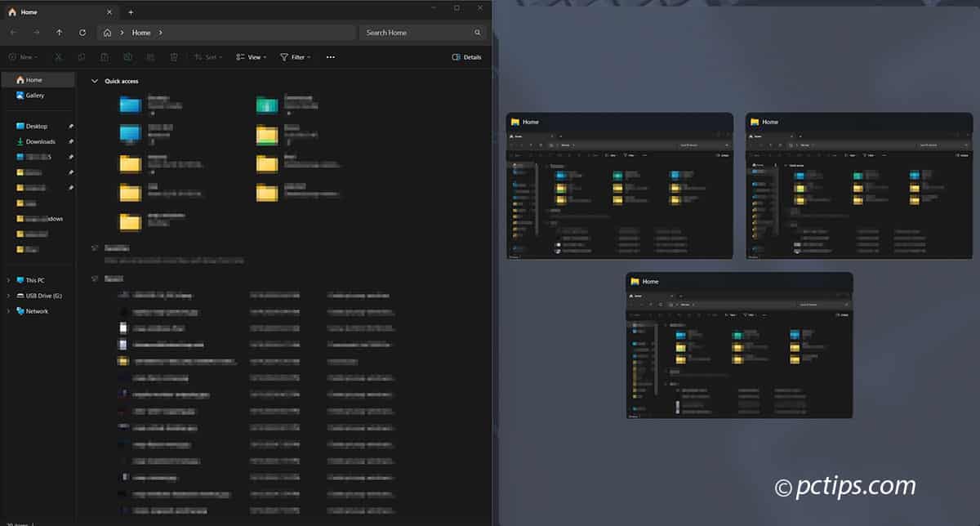Viewport: 980px width, 526px height.
Task: Click the Copy icon in the toolbar
Action: (x=82, y=56)
